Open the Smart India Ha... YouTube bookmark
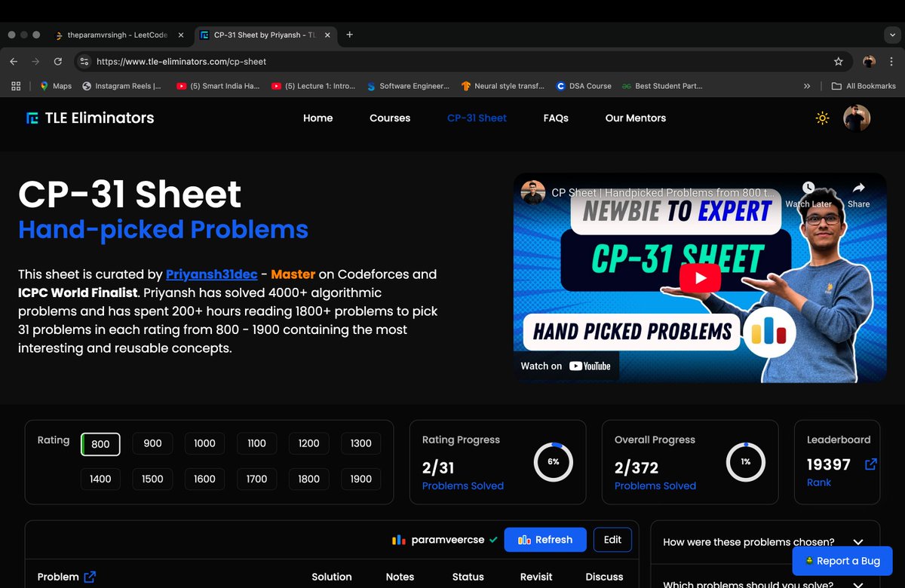Screen dimensions: 905x588 click(218, 86)
